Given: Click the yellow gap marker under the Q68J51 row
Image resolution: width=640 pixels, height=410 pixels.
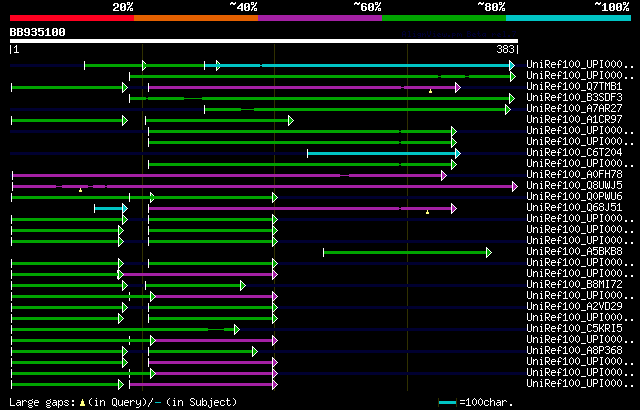Looking at the screenshot, I should click(x=427, y=212).
